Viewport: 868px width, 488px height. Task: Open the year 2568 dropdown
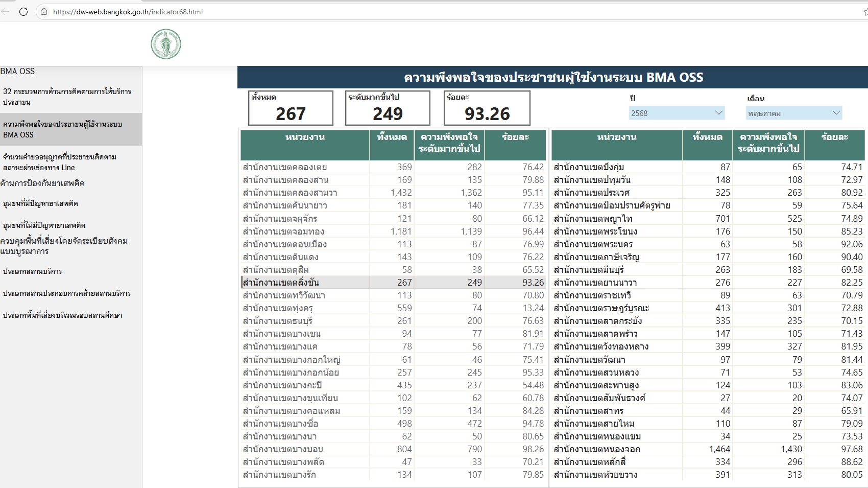(677, 113)
